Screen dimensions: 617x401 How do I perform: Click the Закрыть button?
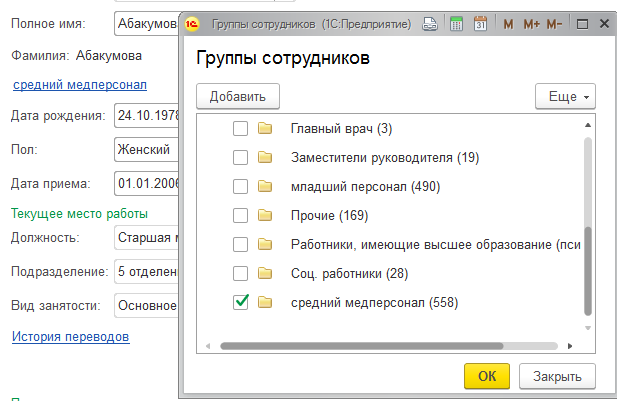point(557,376)
